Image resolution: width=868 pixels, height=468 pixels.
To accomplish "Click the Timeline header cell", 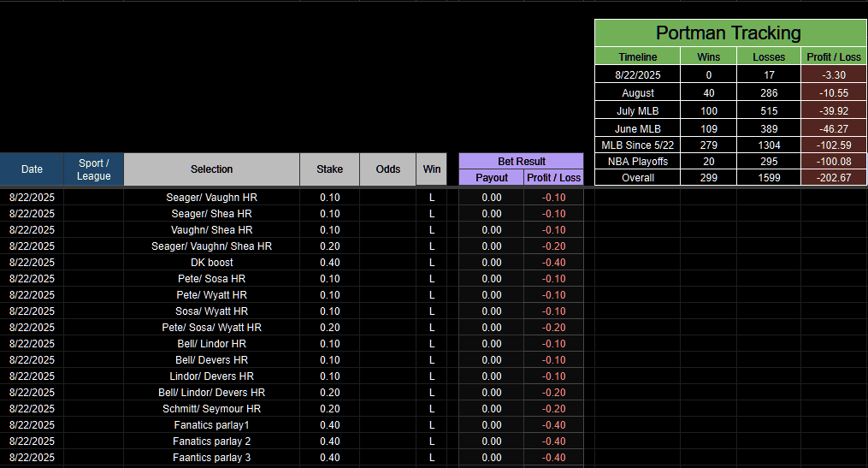I will (x=638, y=56).
